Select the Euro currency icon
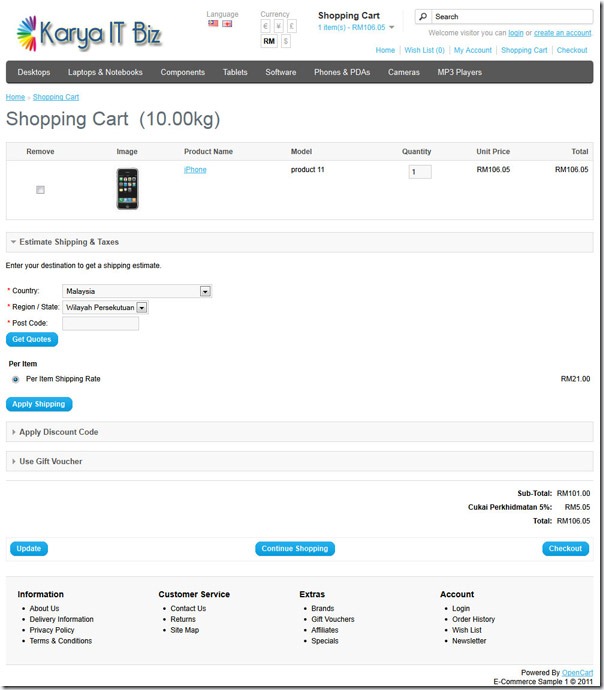Screen dimensions: 604x690 point(265,26)
